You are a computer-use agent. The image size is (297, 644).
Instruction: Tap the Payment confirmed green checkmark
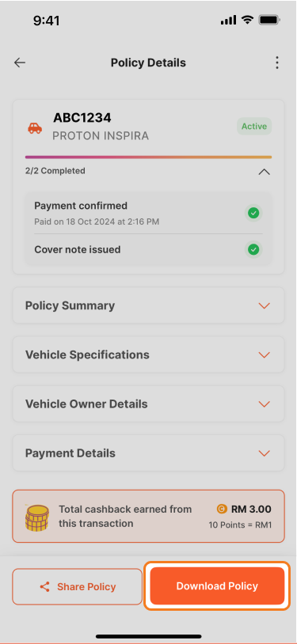pyautogui.click(x=253, y=213)
